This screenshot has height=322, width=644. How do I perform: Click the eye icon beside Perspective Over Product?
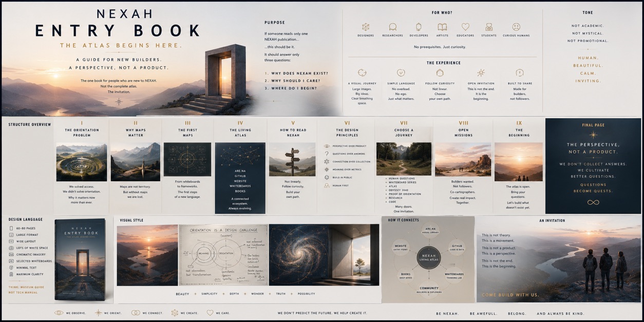click(x=327, y=146)
